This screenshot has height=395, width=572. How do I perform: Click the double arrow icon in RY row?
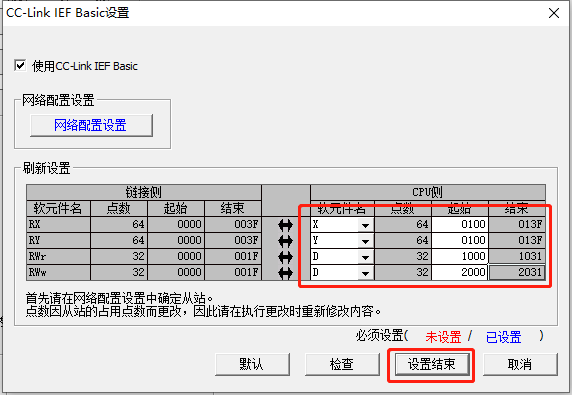tap(285, 241)
